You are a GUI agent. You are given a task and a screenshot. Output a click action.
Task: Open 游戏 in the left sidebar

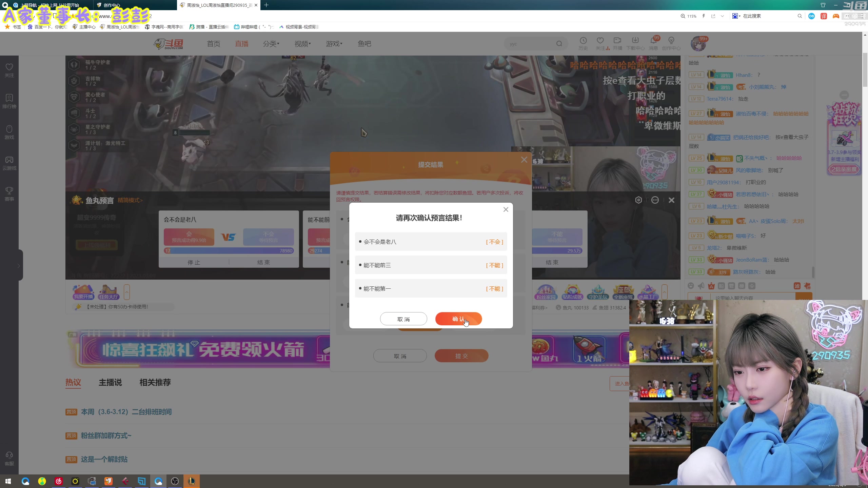9,132
